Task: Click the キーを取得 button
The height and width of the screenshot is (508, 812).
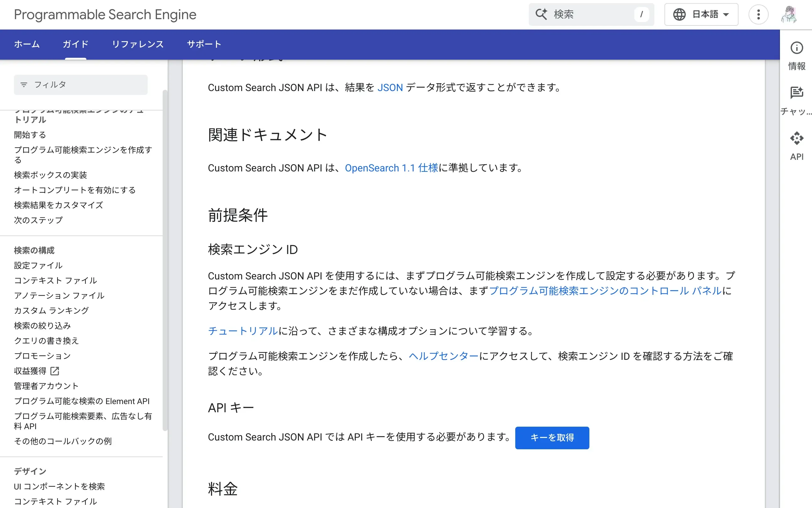Action: coord(552,437)
